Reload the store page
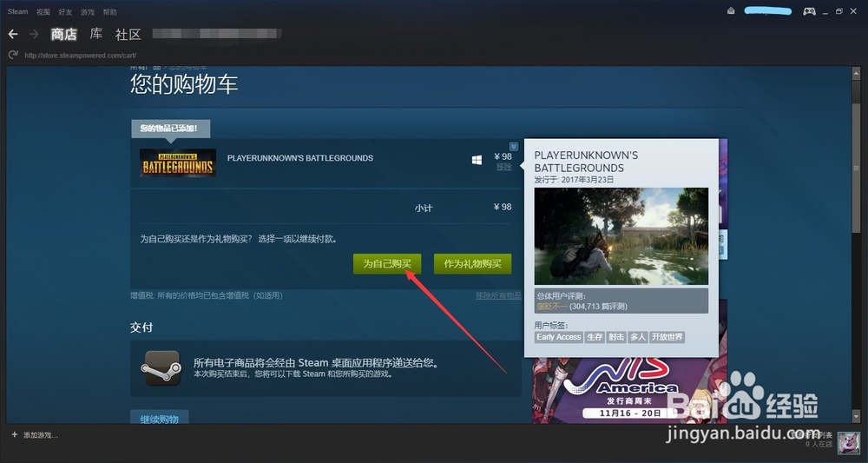This screenshot has width=868, height=463. [x=13, y=55]
